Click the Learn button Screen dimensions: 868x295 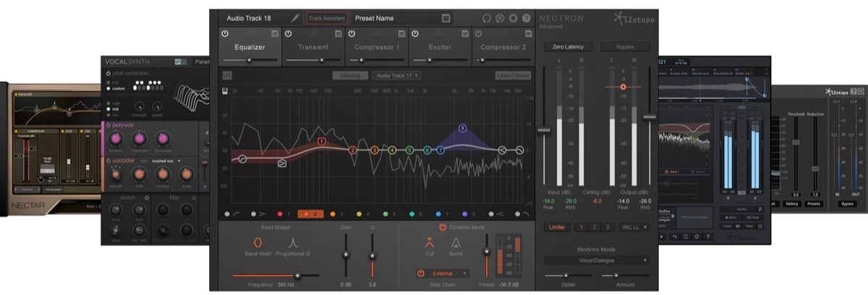click(503, 75)
